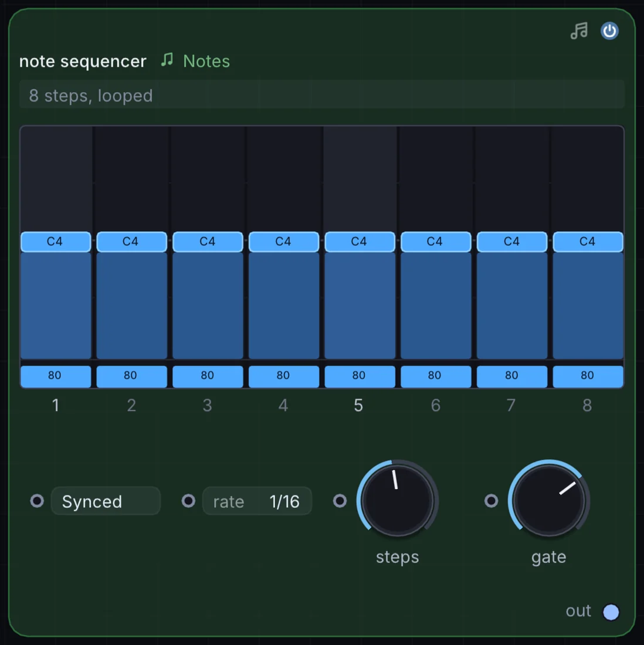
Task: Click the input port beside gate knob
Action: click(491, 501)
